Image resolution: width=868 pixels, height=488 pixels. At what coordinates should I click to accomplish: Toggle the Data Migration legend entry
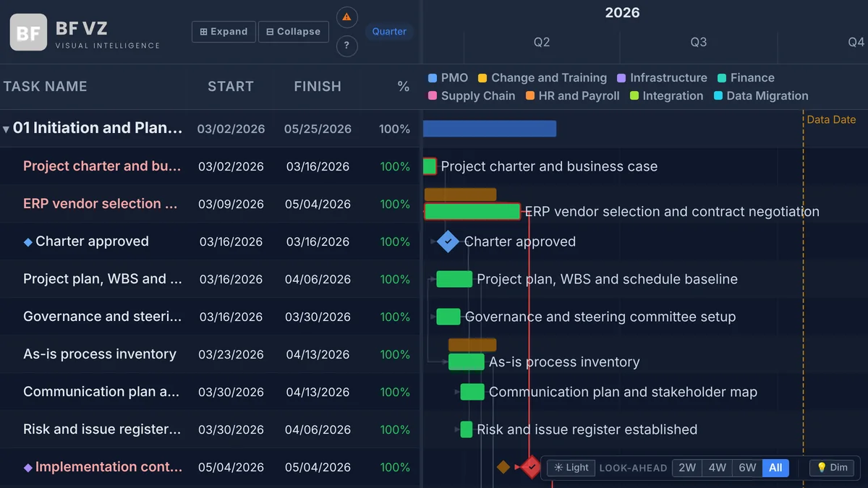(x=761, y=95)
